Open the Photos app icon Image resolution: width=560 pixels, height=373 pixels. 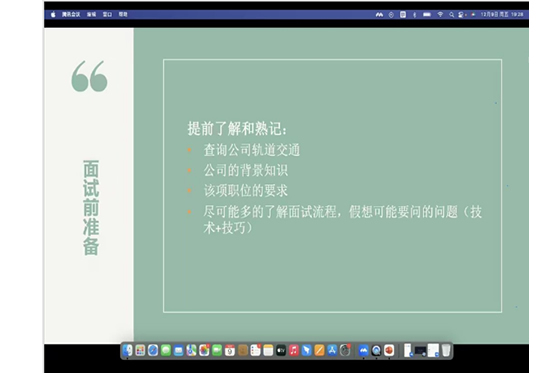pyautogui.click(x=204, y=350)
